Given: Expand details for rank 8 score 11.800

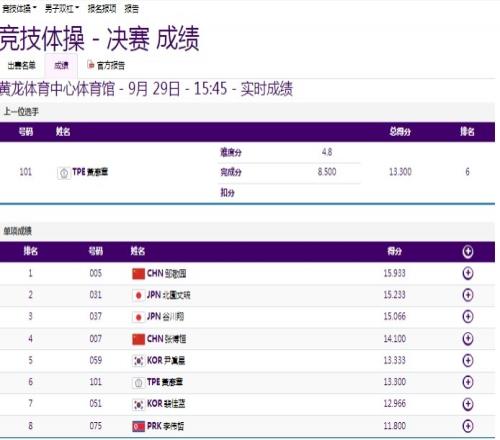Looking at the screenshot, I should point(468,426).
